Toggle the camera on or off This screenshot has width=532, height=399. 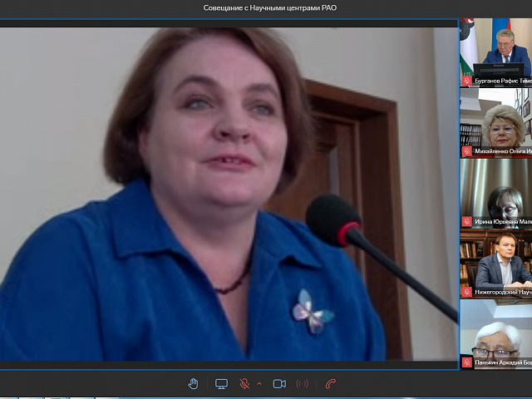tap(279, 383)
